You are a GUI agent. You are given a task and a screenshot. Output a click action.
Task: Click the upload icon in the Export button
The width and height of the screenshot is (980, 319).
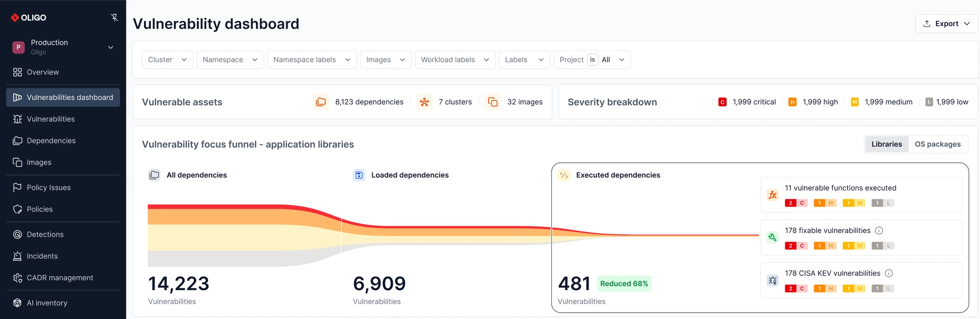click(927, 23)
